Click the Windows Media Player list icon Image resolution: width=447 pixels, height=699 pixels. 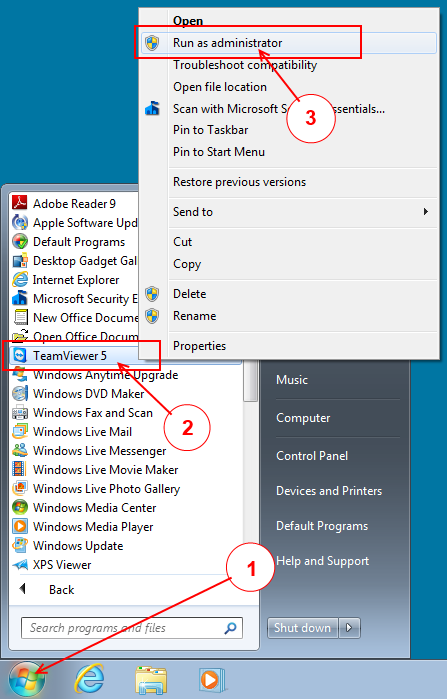[x=20, y=526]
